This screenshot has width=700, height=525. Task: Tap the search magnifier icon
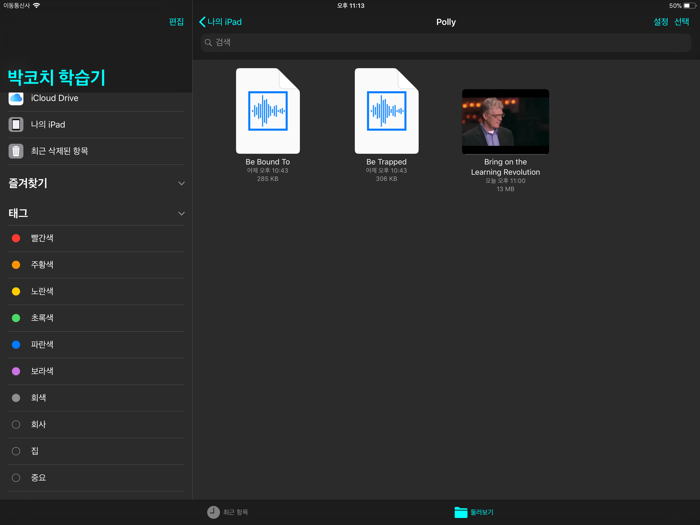coord(208,43)
